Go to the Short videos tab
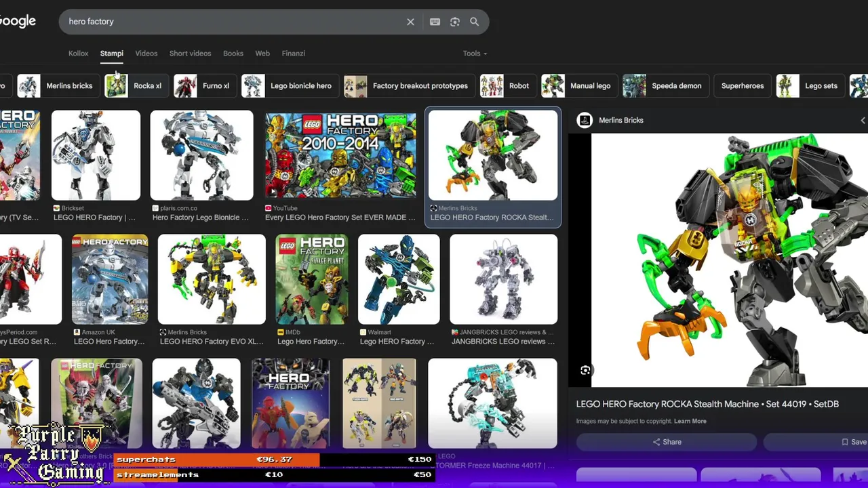This screenshot has height=488, width=868. [190, 54]
